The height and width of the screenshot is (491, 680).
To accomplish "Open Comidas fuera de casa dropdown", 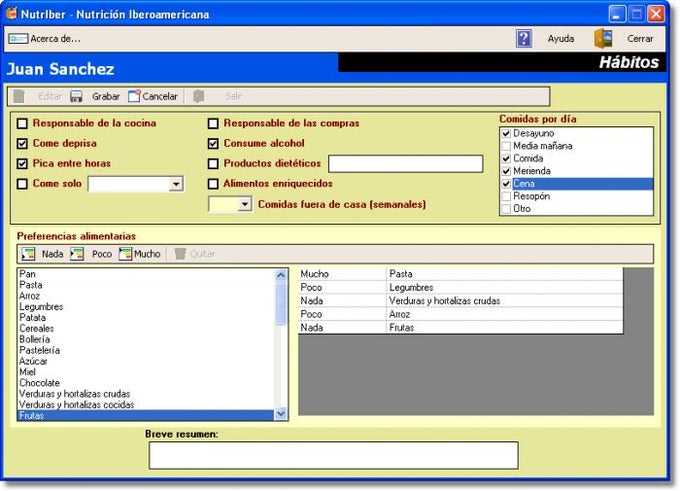I will (x=245, y=204).
